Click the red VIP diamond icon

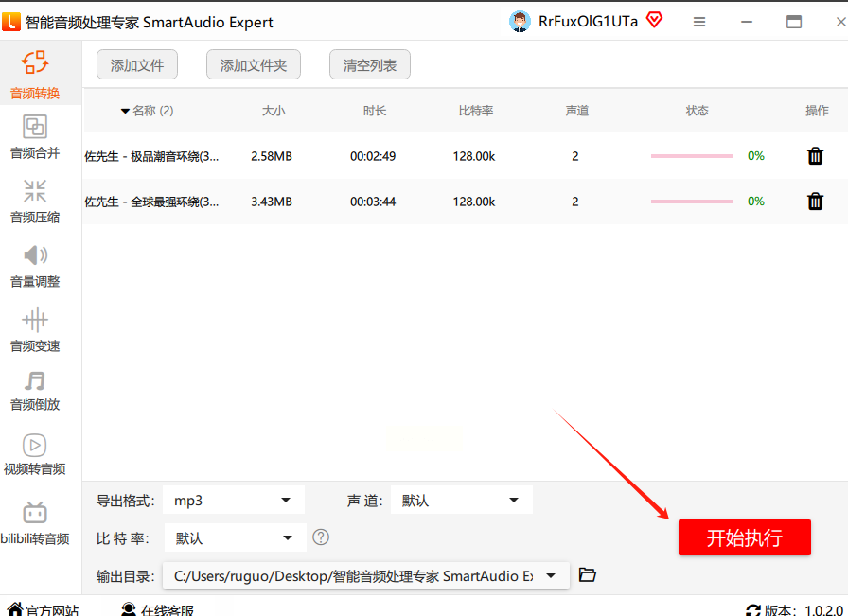tap(654, 21)
